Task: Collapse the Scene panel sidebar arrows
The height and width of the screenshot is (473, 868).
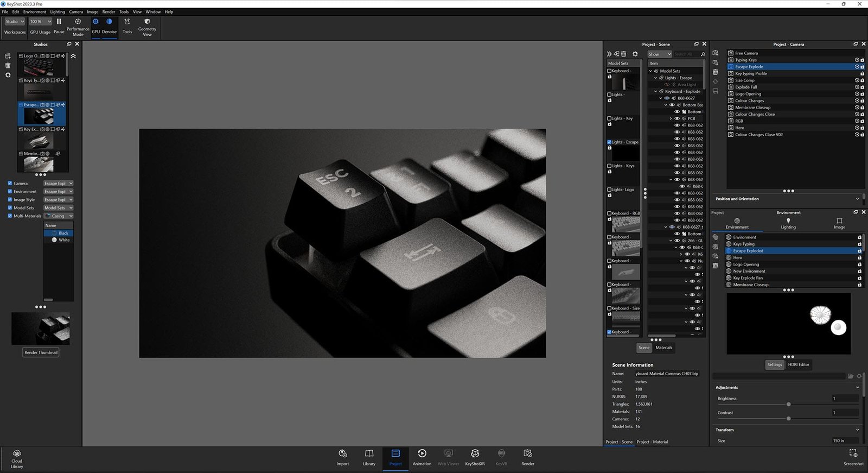Action: (609, 54)
